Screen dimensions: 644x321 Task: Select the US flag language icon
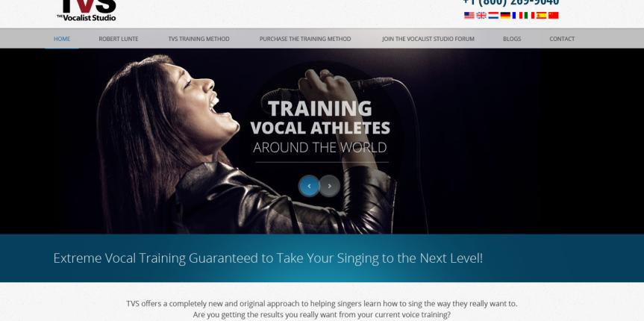[469, 15]
